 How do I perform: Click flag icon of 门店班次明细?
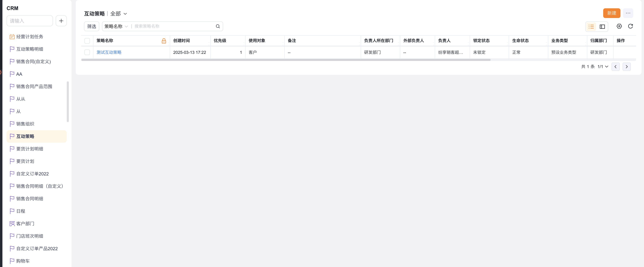click(12, 236)
